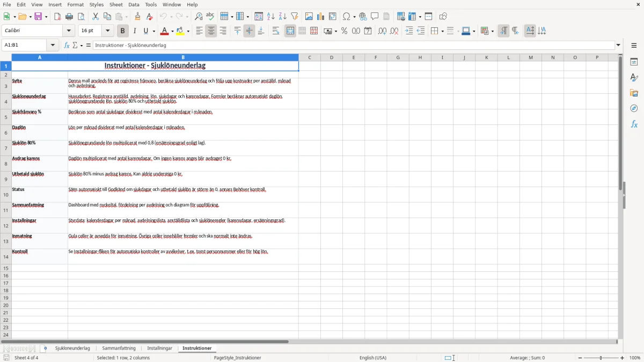Click the formula input line
Image resolution: width=644 pixels, height=362 pixels.
pyautogui.click(x=354, y=46)
